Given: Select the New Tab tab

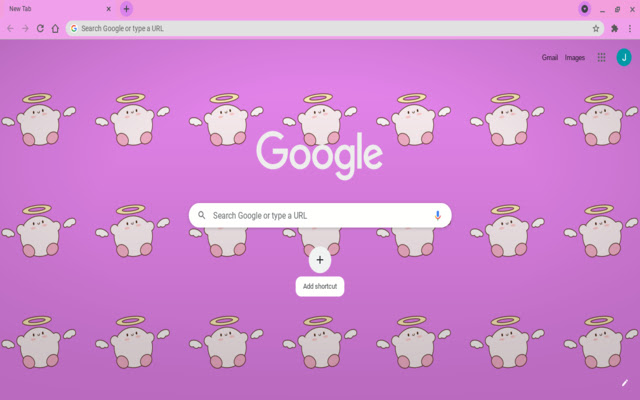Looking at the screenshot, I should pos(57,9).
